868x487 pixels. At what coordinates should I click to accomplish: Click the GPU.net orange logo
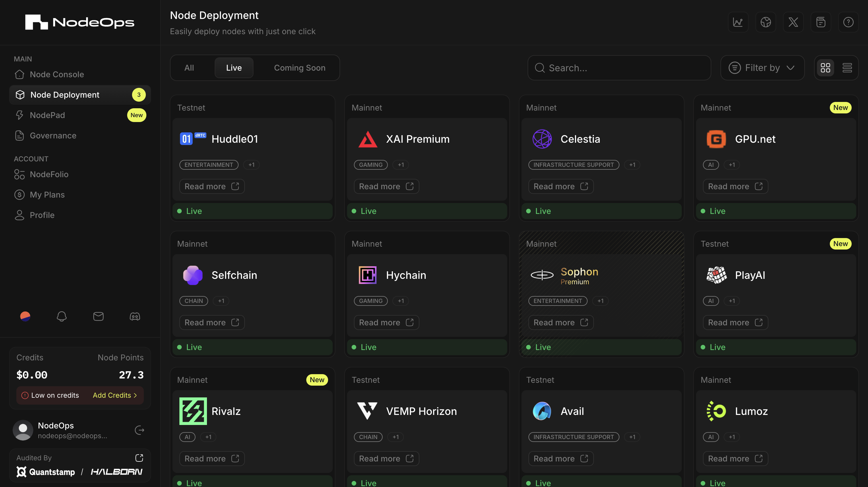[716, 139]
